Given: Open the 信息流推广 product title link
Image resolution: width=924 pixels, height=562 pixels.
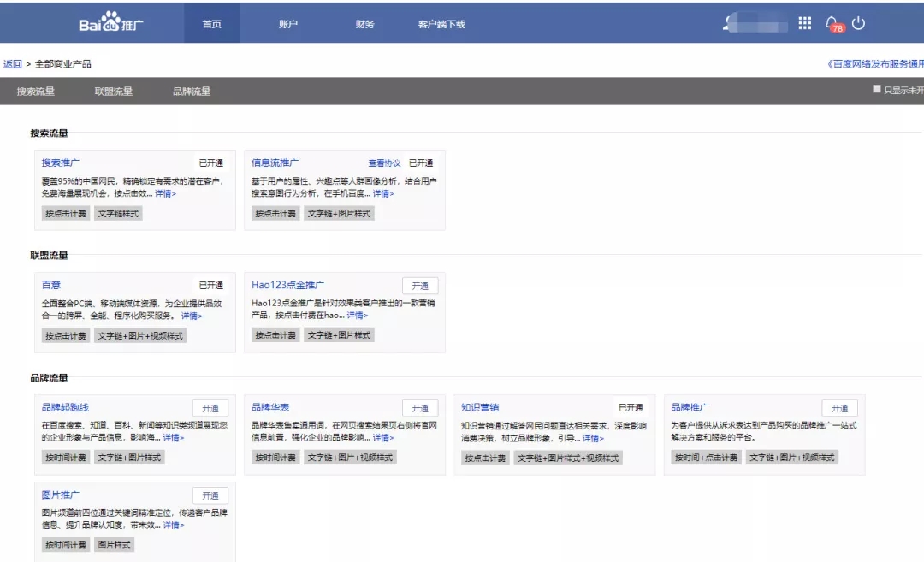Looking at the screenshot, I should 275,163.
